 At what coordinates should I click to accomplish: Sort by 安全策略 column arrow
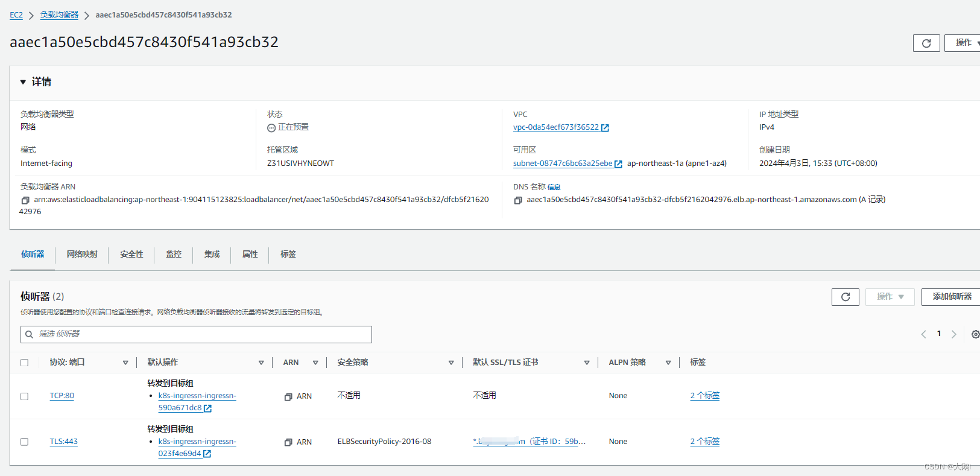click(x=451, y=363)
